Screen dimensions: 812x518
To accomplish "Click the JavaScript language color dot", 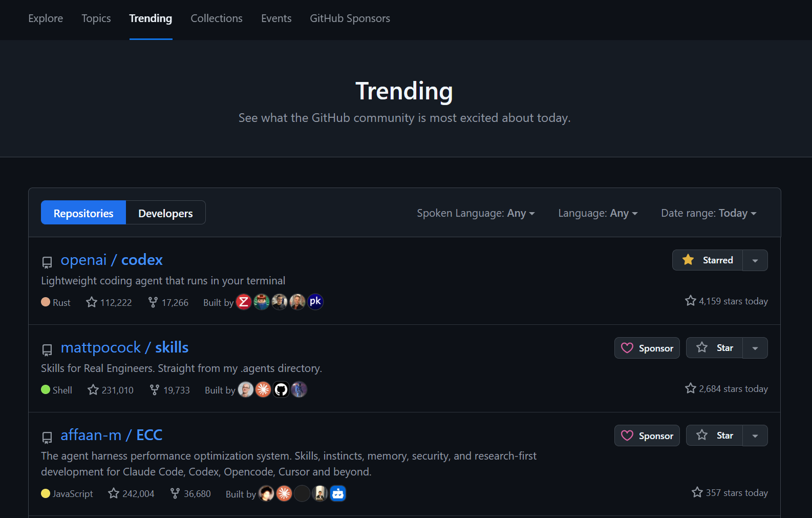I will pyautogui.click(x=46, y=493).
